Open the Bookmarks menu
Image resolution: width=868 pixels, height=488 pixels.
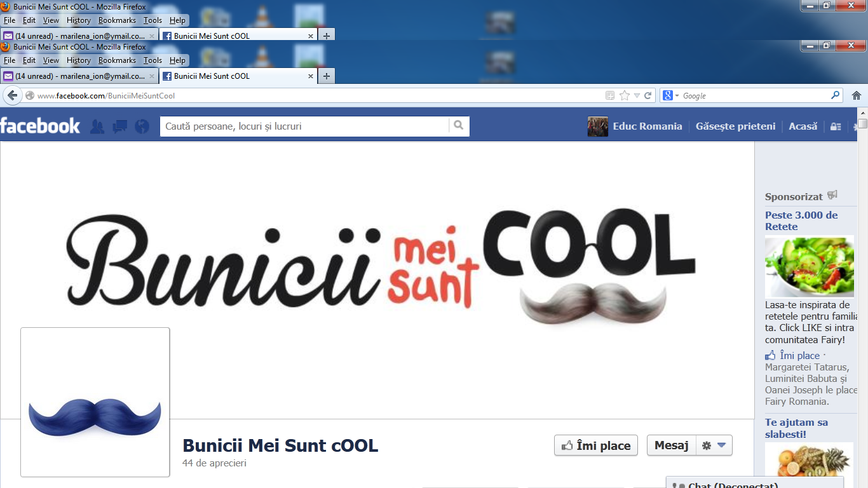[x=117, y=60]
